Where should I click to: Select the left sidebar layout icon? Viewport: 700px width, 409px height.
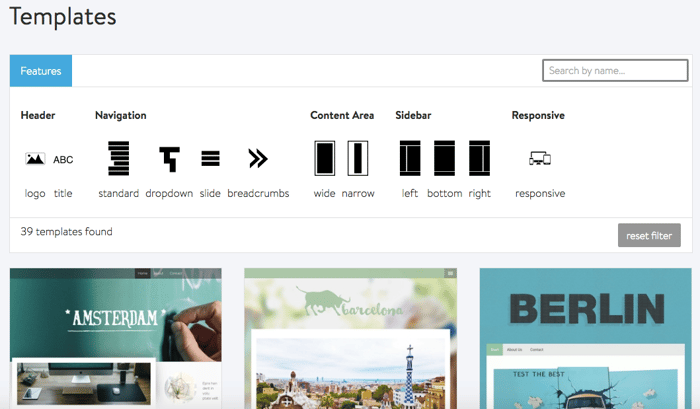(410, 158)
